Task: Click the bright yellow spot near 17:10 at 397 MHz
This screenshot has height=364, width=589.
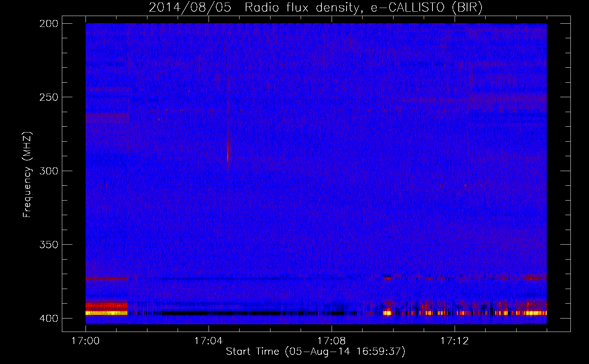Action: [387, 313]
